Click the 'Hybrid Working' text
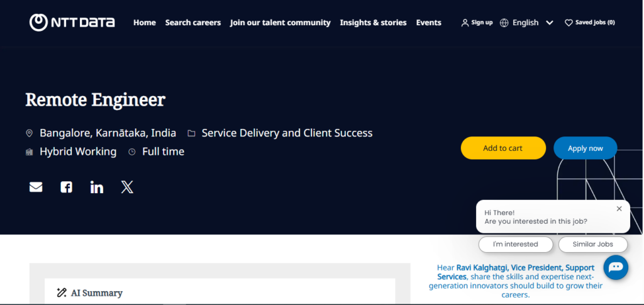This screenshot has width=644, height=305. point(78,152)
